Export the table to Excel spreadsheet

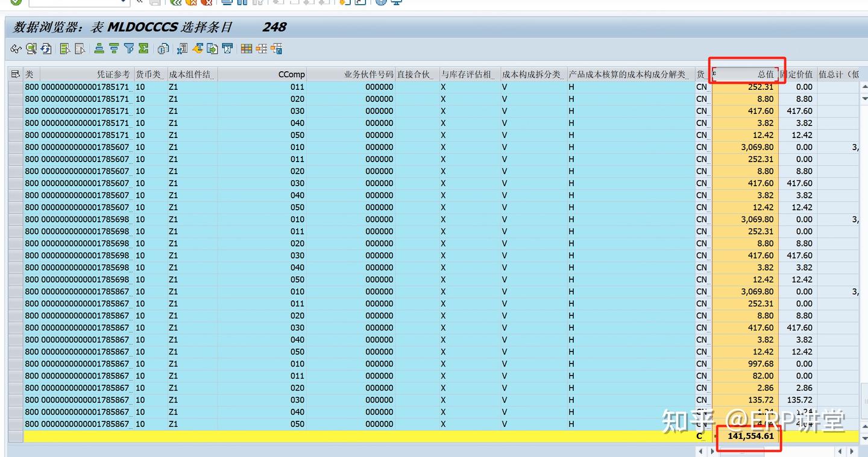point(182,49)
